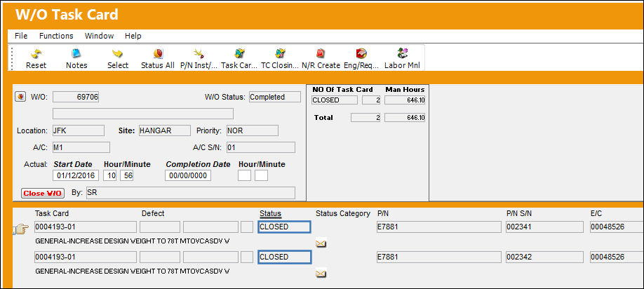
Task: Click the W/O Status field showing Completed
Action: (275, 98)
